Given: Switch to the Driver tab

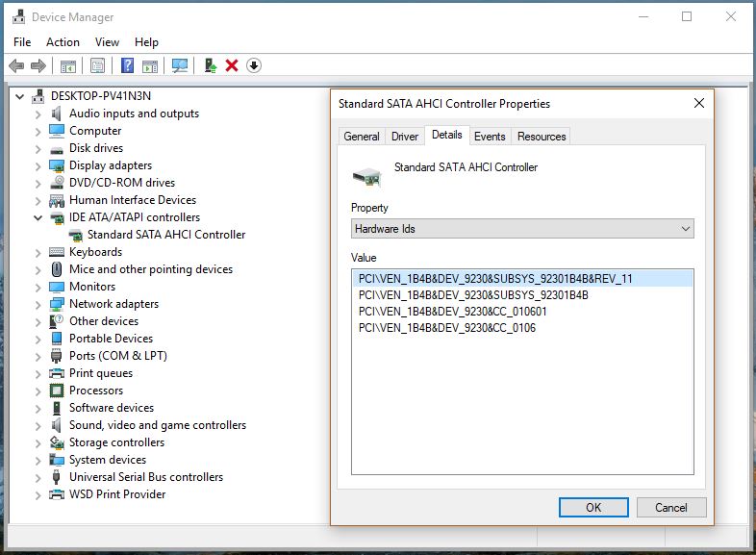Looking at the screenshot, I should 405,137.
